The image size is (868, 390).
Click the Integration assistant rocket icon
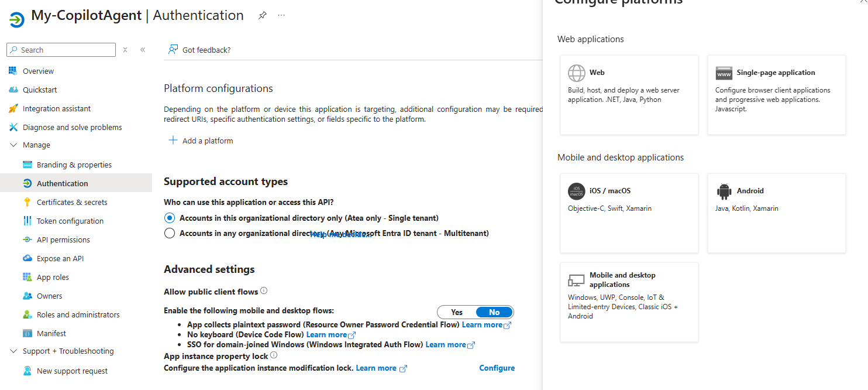(13, 108)
